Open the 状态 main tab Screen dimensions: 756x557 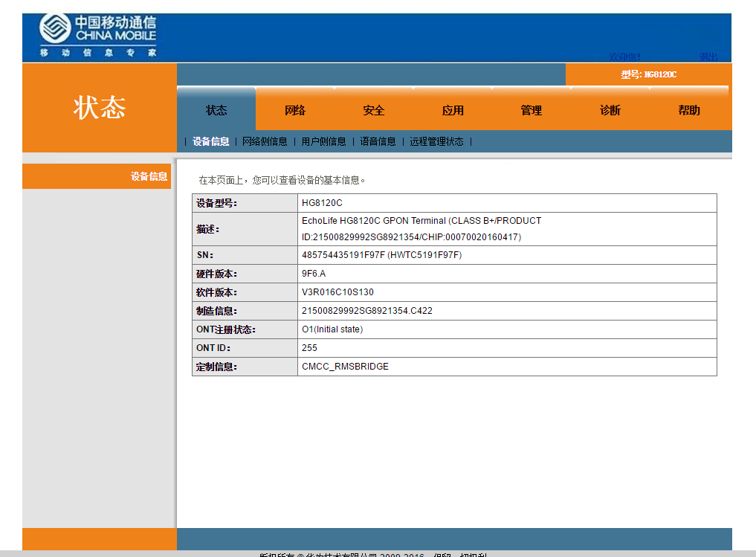tap(216, 110)
